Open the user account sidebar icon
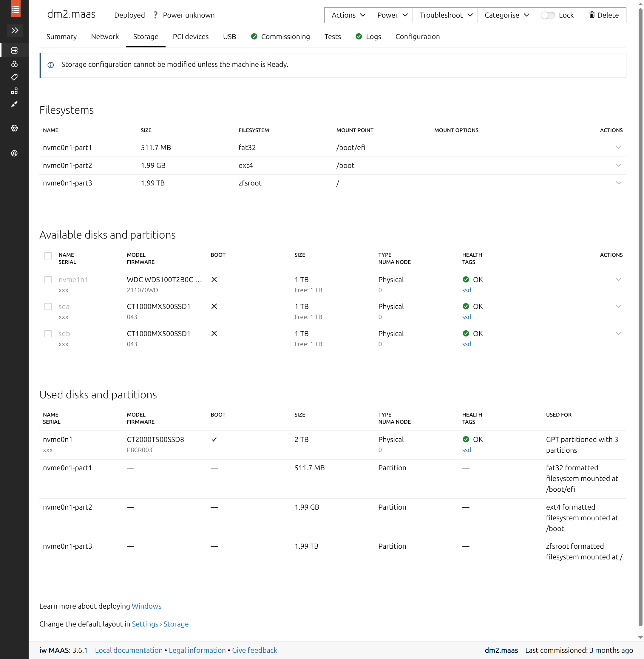Image resolution: width=644 pixels, height=659 pixels. point(14,153)
